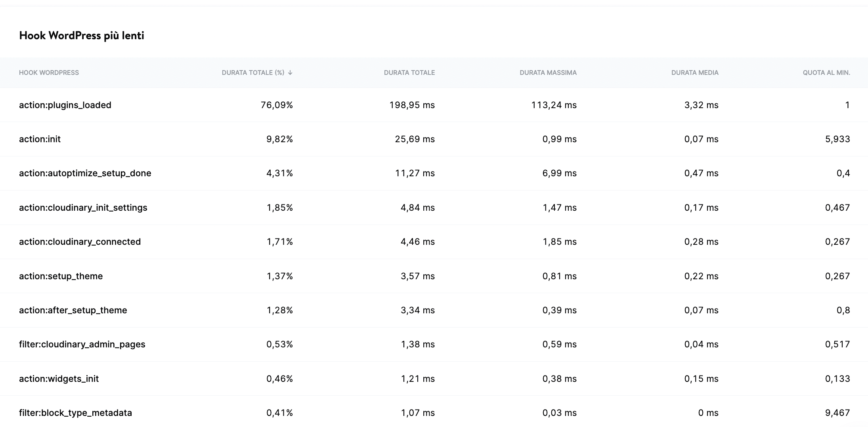The height and width of the screenshot is (427, 868).
Task: Click the Hook WordPress più lenti heading
Action: tap(82, 35)
